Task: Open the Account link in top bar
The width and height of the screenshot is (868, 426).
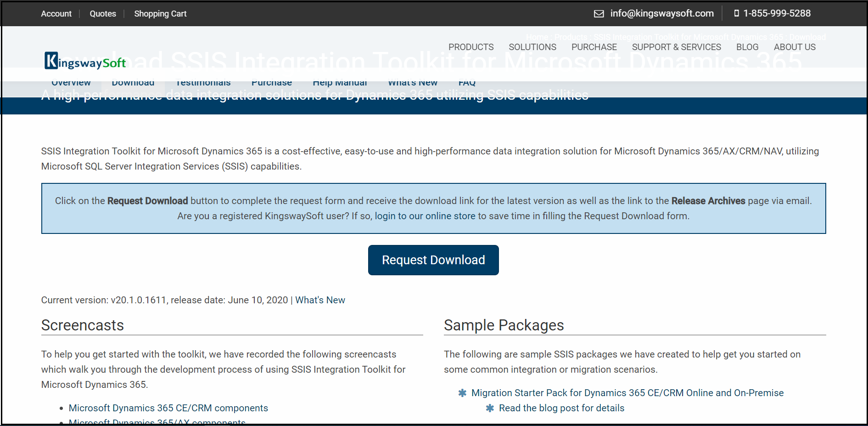Action: (56, 14)
